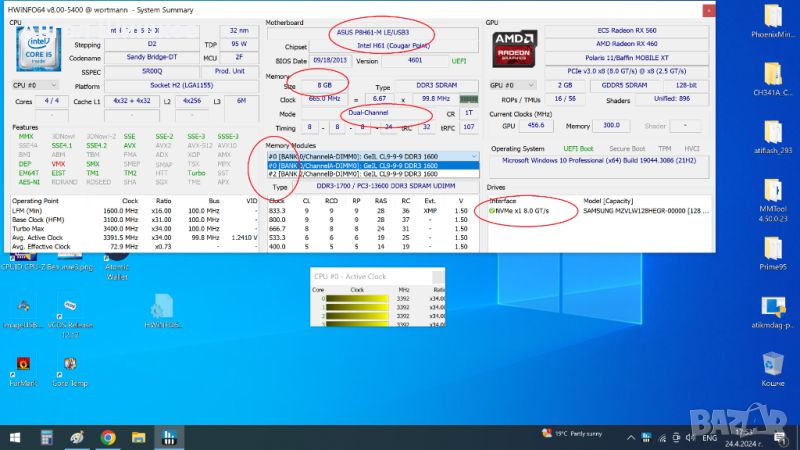Click the ECS Radeon RX 560 field
This screenshot has width=800, height=450.
pos(627,31)
